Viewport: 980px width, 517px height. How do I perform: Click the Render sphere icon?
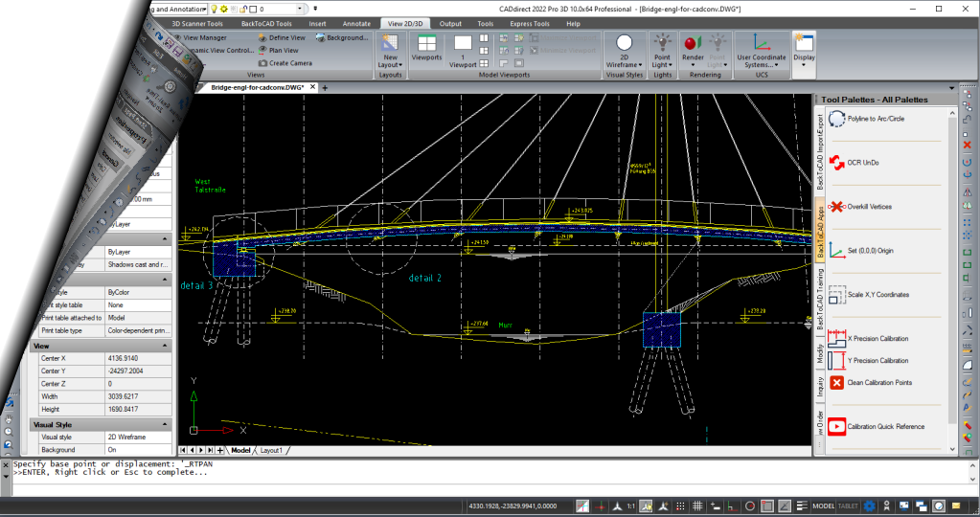pyautogui.click(x=693, y=43)
